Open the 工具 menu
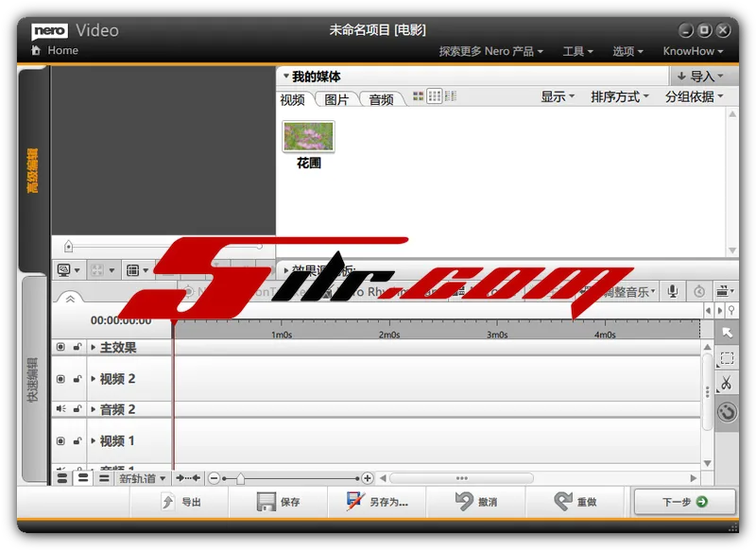 click(x=577, y=51)
